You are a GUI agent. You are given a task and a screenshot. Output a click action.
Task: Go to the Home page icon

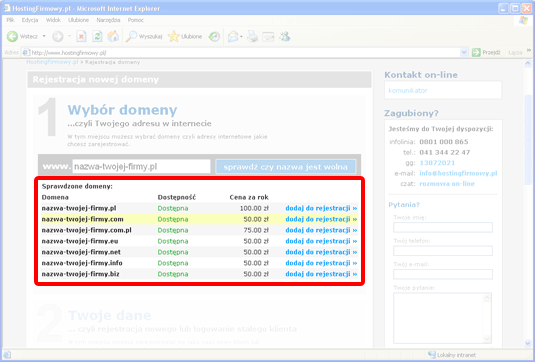point(113,36)
